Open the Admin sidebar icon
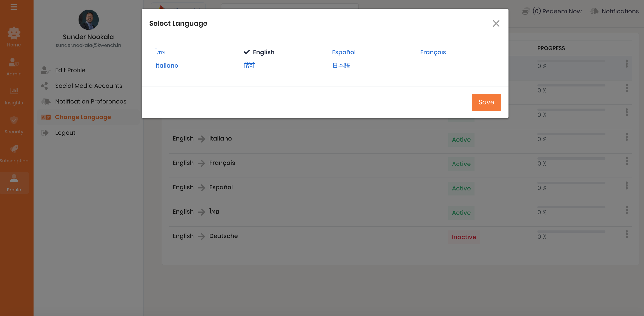This screenshot has height=316, width=644. pyautogui.click(x=14, y=63)
